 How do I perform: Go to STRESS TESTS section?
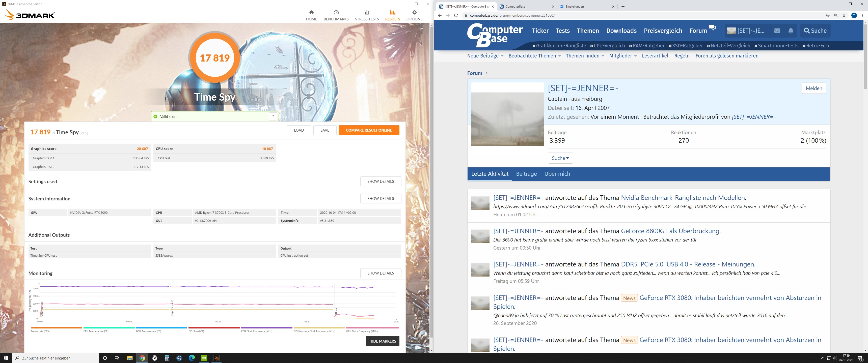pyautogui.click(x=367, y=15)
